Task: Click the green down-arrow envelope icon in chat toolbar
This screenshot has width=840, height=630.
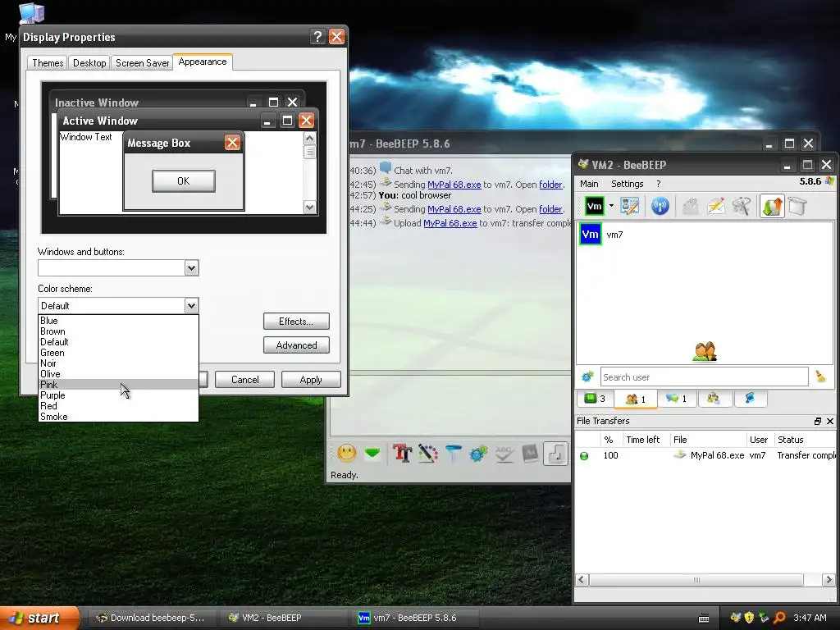Action: click(372, 454)
